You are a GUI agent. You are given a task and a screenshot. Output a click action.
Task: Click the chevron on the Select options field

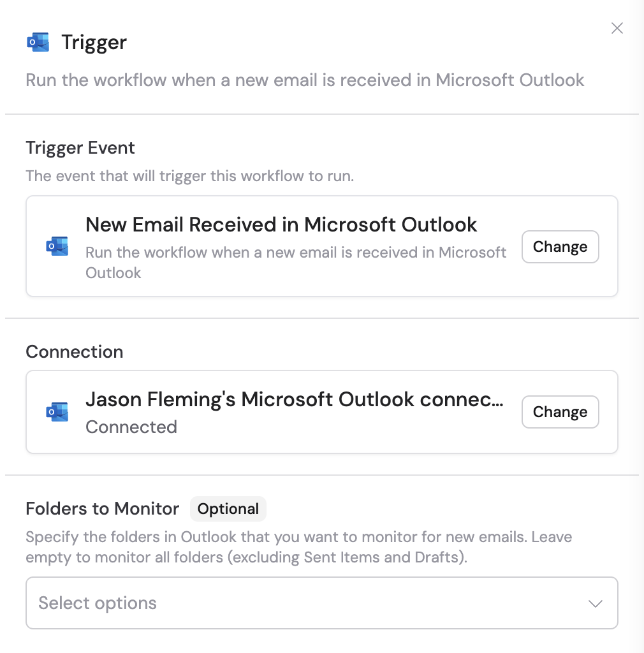(x=595, y=603)
